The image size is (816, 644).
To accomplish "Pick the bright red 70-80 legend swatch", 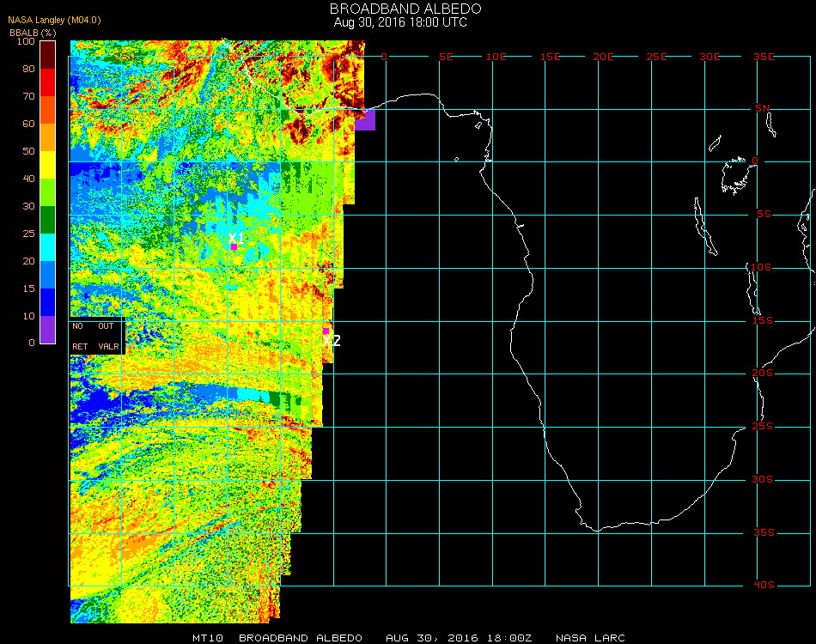I will [x=48, y=82].
